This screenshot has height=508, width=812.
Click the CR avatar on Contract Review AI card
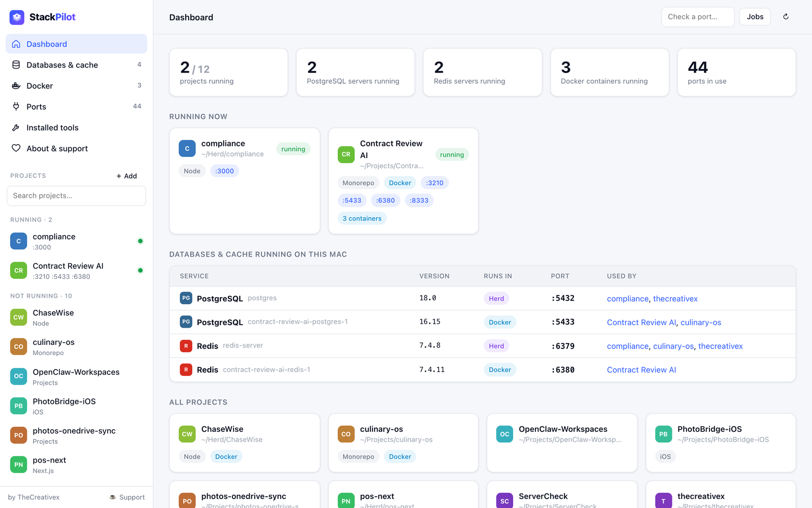(x=346, y=154)
